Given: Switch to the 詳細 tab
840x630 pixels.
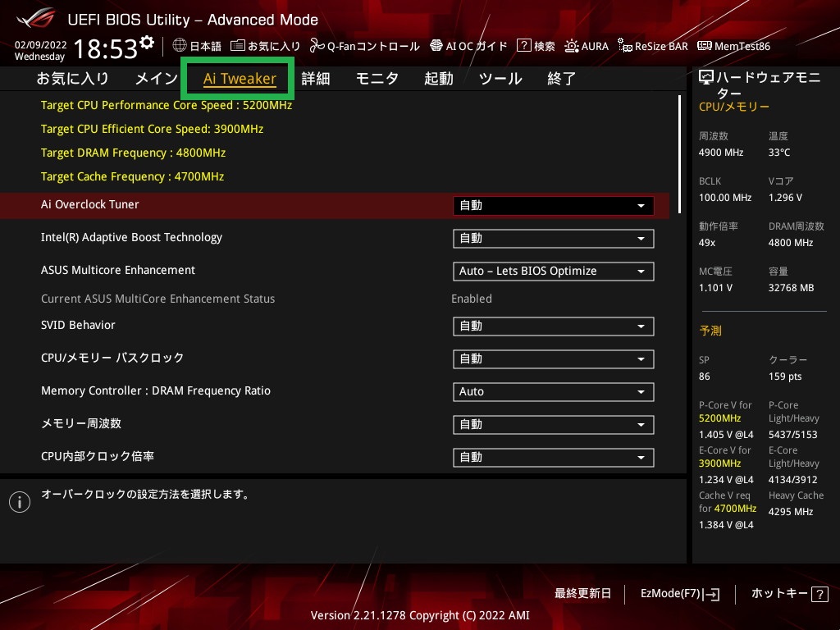Looking at the screenshot, I should tap(316, 79).
